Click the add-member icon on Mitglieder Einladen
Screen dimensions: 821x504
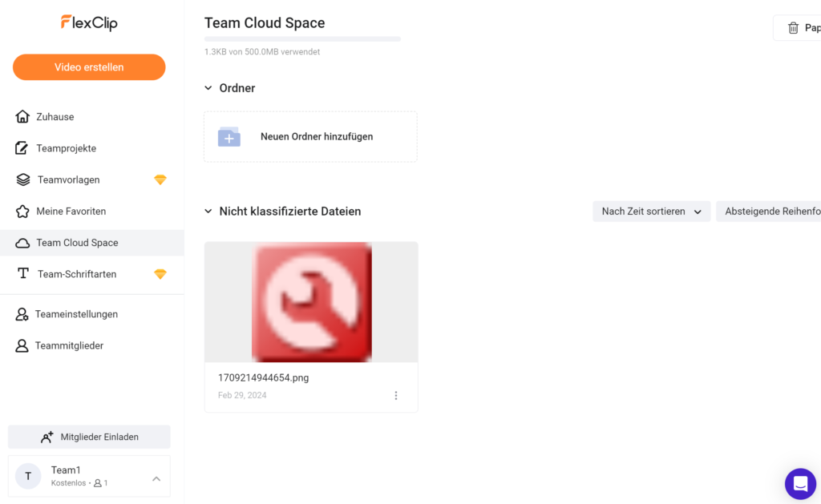pyautogui.click(x=47, y=437)
